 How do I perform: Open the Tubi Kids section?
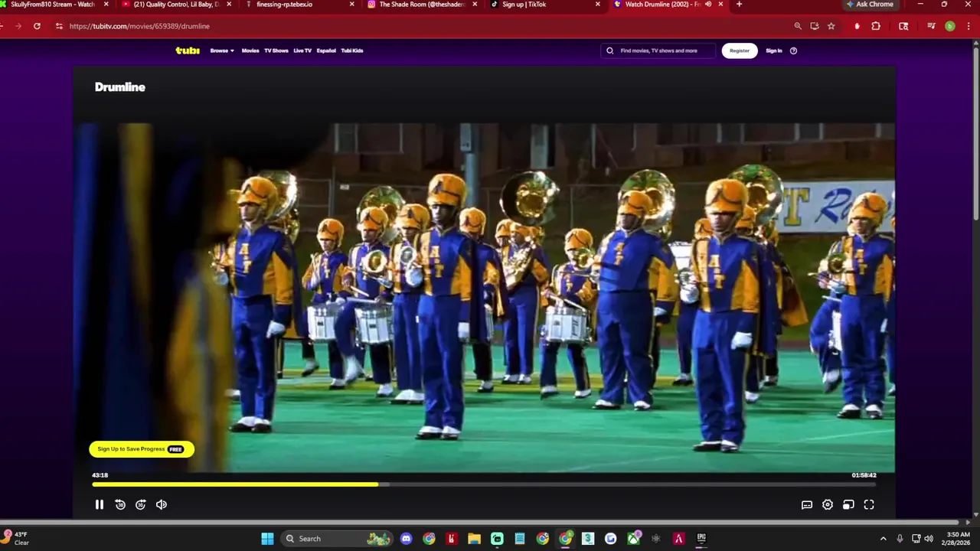coord(352,51)
